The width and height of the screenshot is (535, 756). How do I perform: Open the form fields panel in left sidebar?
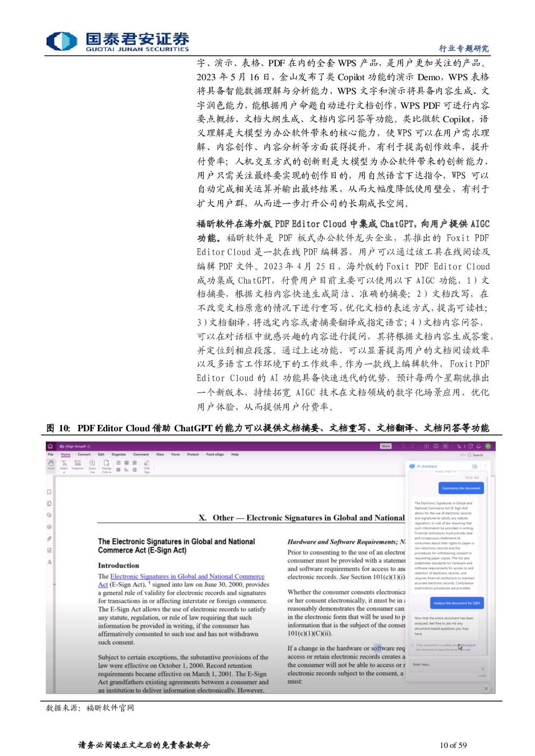coord(50,550)
